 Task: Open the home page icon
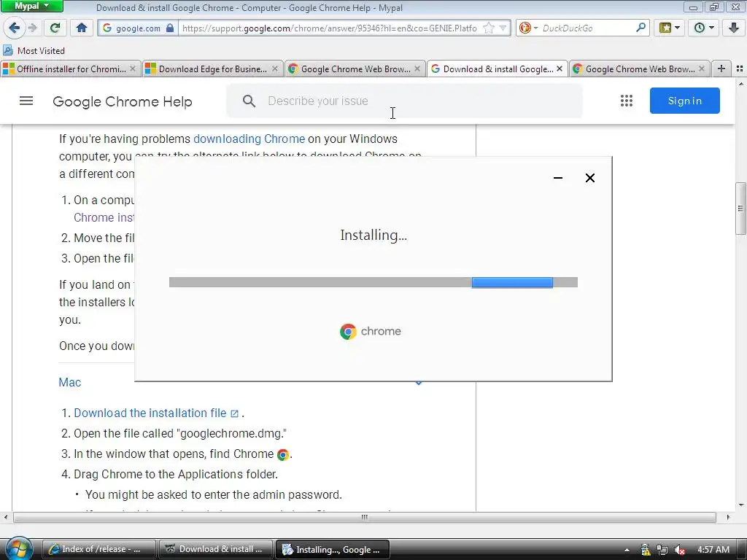82,28
